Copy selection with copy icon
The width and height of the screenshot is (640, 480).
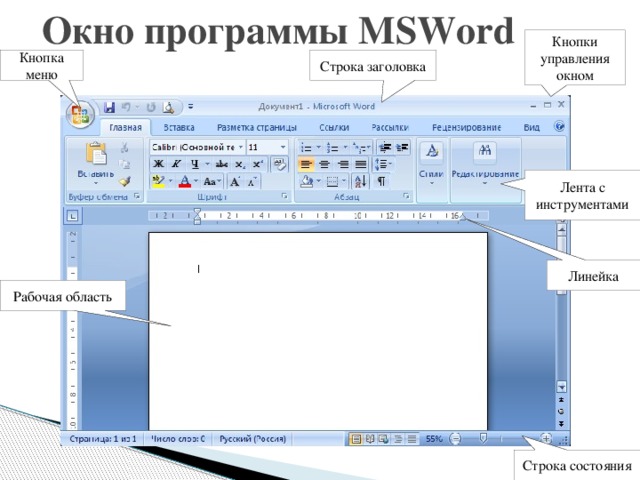[x=124, y=164]
